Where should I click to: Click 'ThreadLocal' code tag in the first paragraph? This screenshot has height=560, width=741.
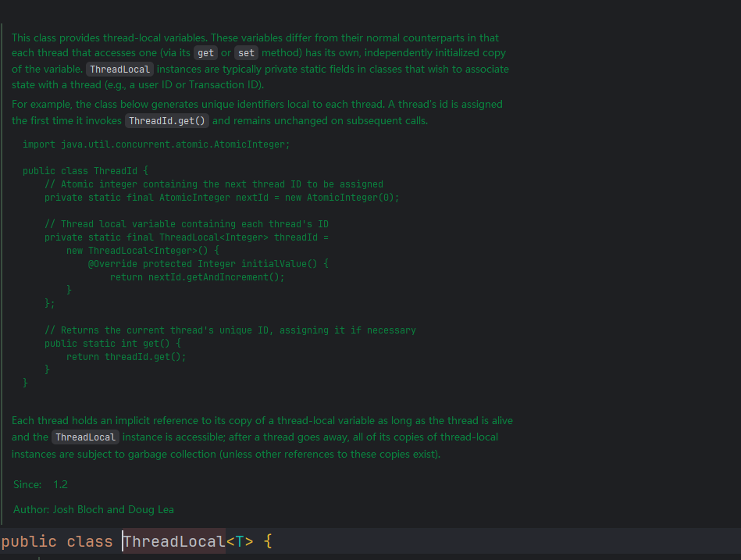119,70
